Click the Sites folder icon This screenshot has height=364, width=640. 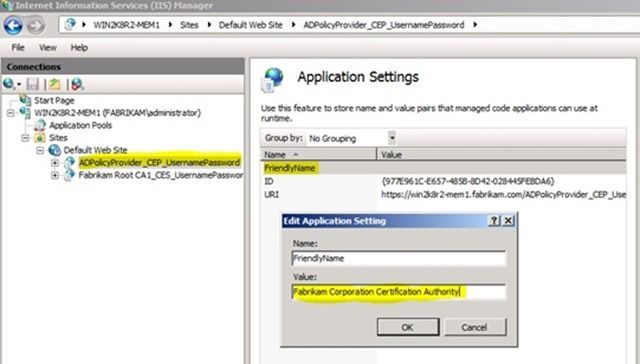coord(40,138)
